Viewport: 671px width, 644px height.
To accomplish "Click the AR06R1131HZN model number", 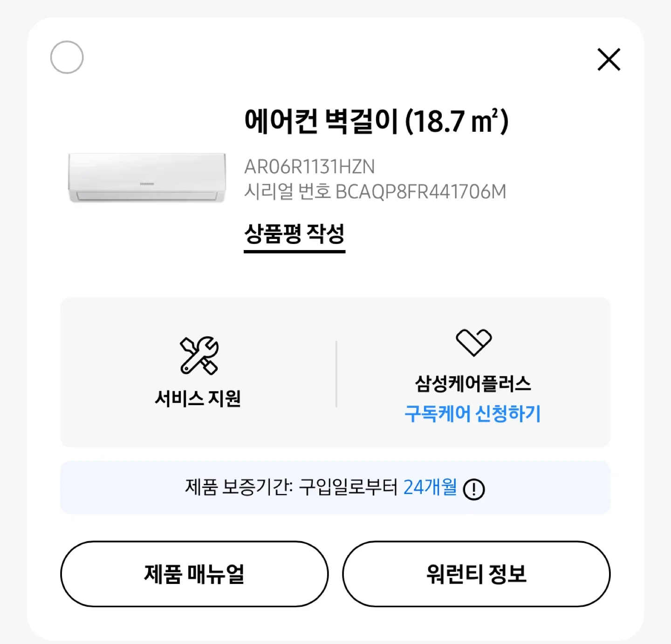I will [309, 167].
